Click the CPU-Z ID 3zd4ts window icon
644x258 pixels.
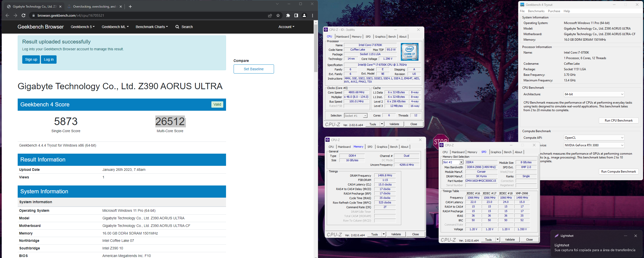pyautogui.click(x=326, y=30)
